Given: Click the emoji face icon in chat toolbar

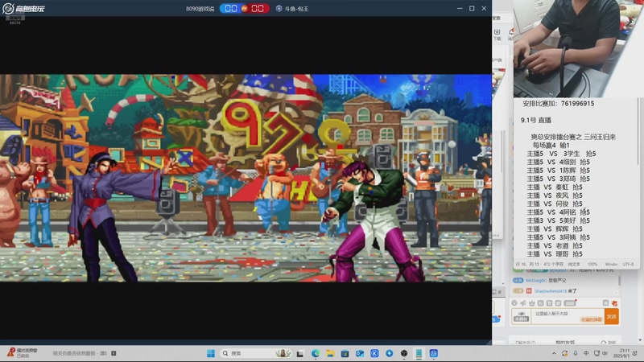Looking at the screenshot, I should click(x=514, y=303).
